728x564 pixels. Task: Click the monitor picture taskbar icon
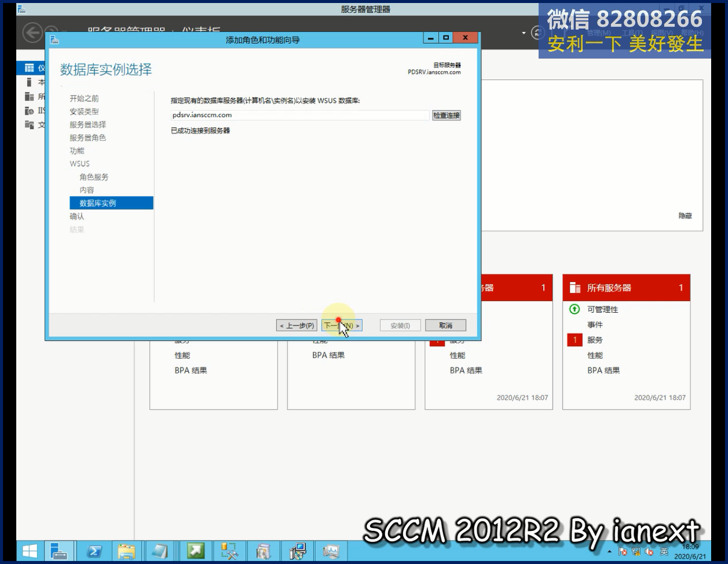coord(331,551)
